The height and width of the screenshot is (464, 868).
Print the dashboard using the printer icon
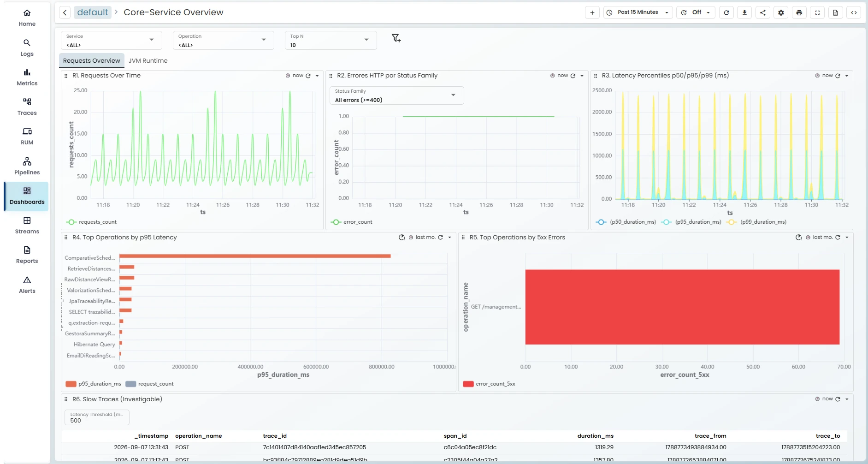coord(799,12)
